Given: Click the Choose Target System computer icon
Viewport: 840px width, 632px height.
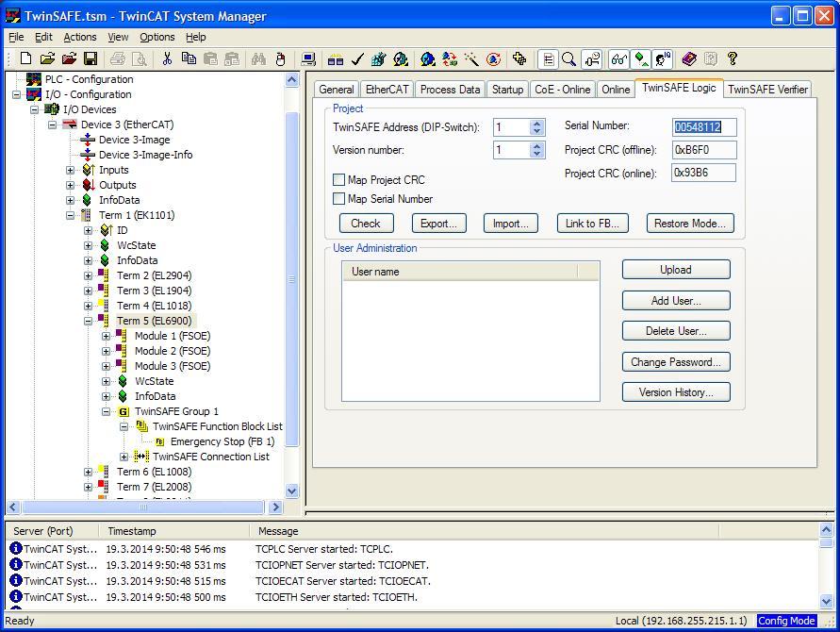Looking at the screenshot, I should point(308,59).
